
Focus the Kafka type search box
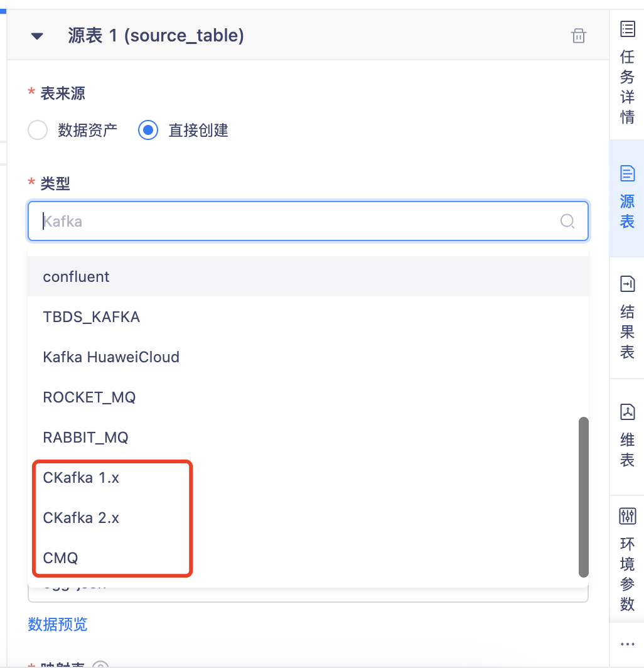[308, 221]
